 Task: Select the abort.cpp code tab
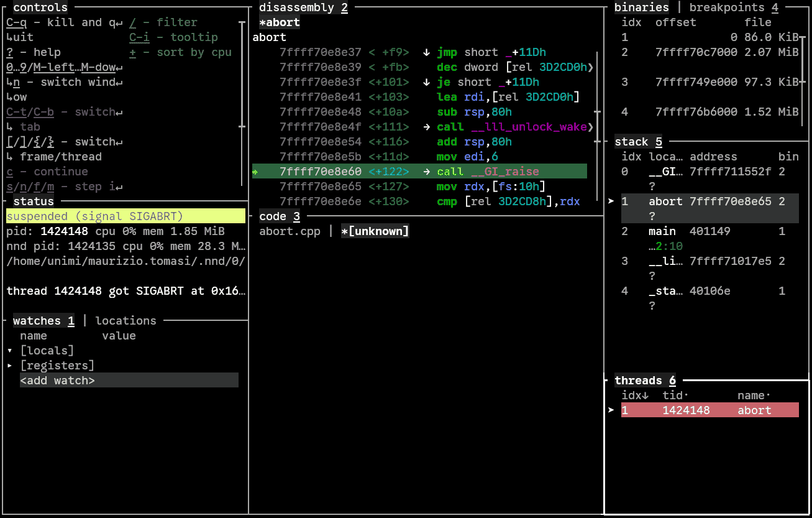tap(290, 231)
